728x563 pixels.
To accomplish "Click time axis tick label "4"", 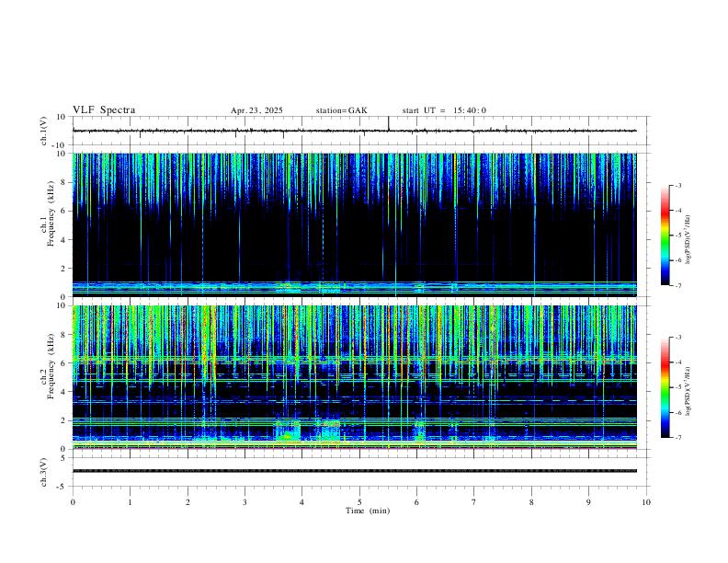I will point(301,502).
